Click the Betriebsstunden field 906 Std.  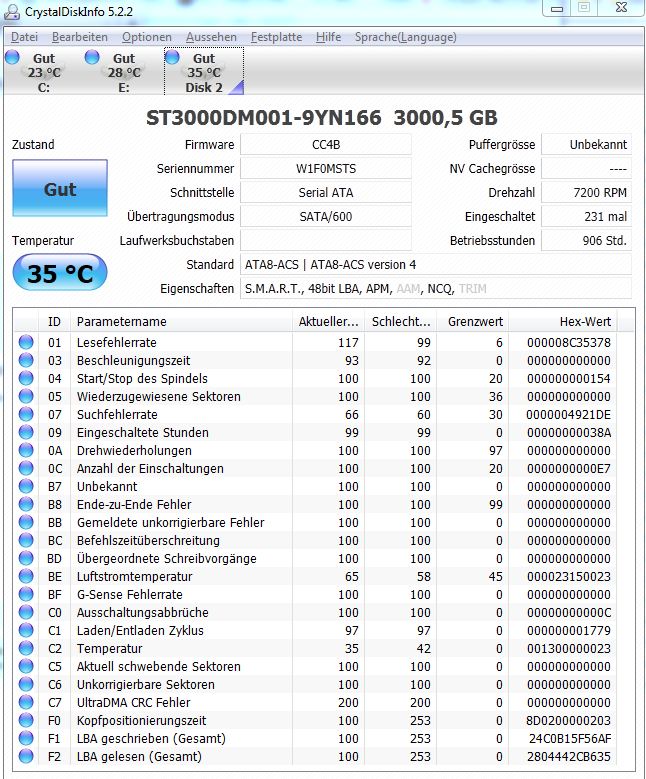[x=586, y=240]
